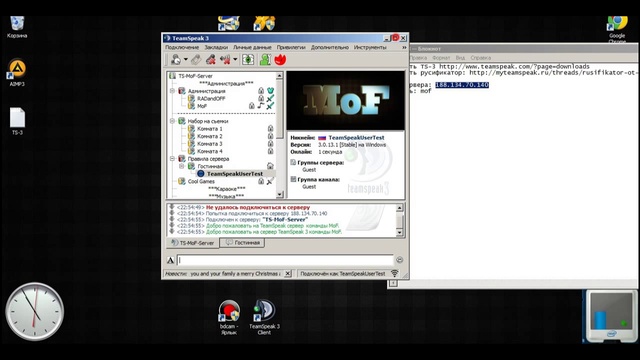
Task: Click the green shield icon on the Администрация row
Action: (270, 91)
